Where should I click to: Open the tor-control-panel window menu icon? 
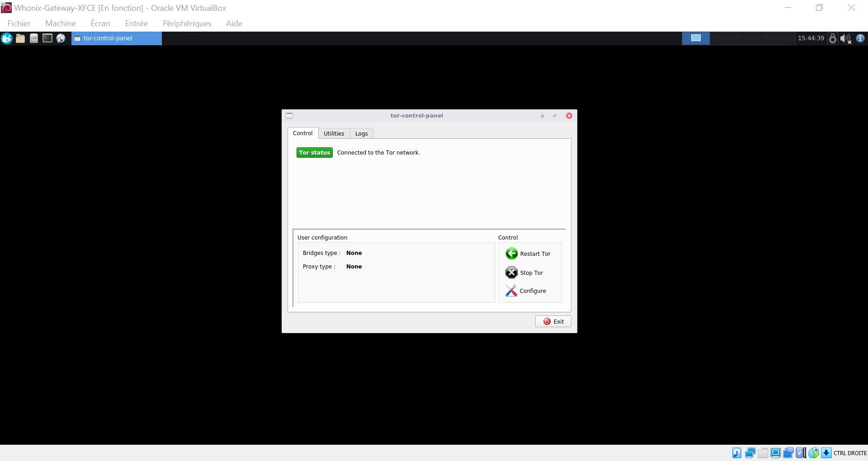click(x=289, y=116)
